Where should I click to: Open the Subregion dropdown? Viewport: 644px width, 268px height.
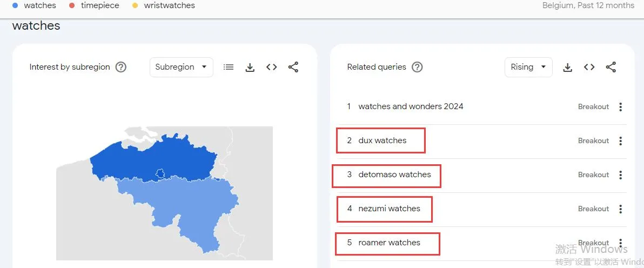(182, 67)
